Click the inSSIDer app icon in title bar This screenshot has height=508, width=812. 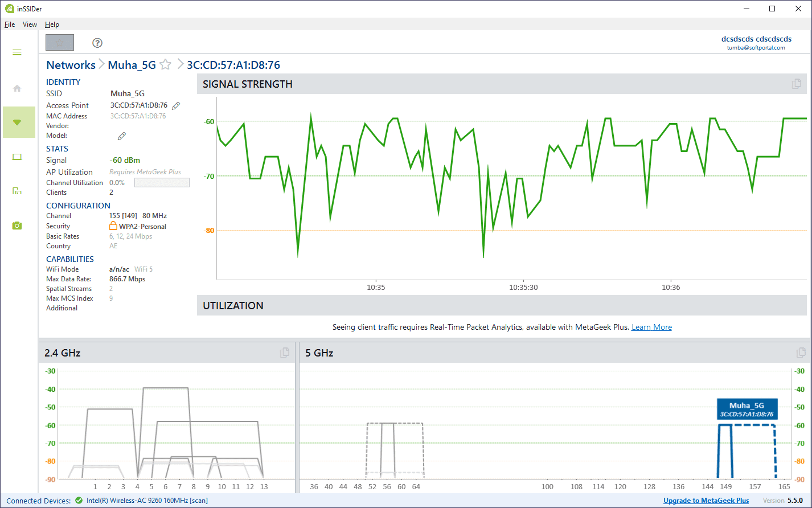[10, 9]
